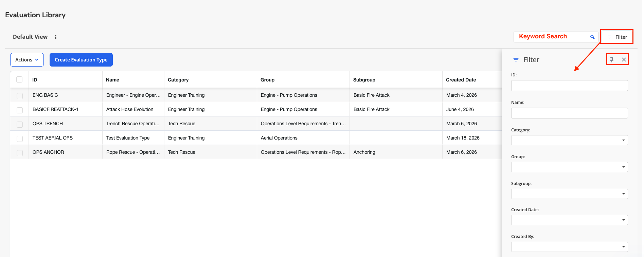Viewport: 644px width, 257px height.
Task: Click the magnifier icon in Keyword Search
Action: (592, 37)
